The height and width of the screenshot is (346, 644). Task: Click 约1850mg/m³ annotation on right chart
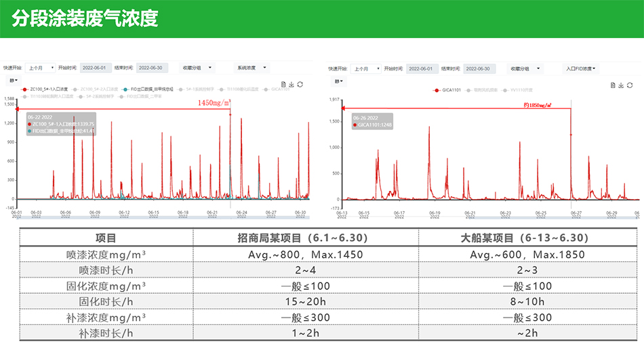[538, 105]
